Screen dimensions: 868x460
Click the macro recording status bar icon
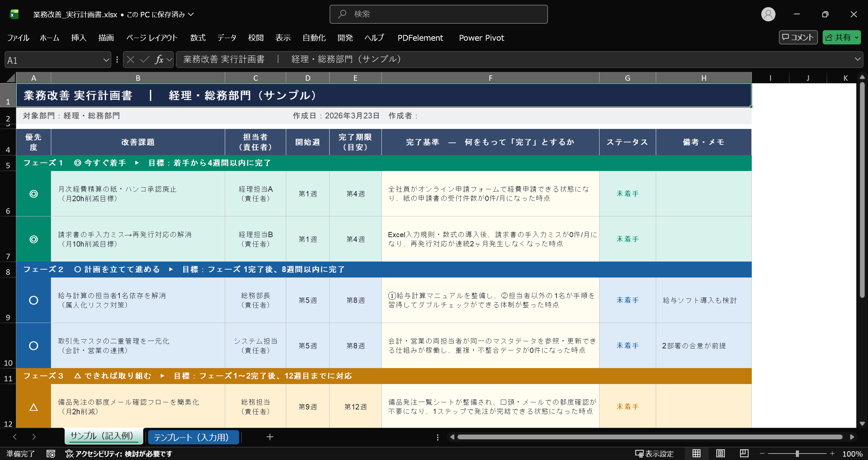pyautogui.click(x=51, y=454)
